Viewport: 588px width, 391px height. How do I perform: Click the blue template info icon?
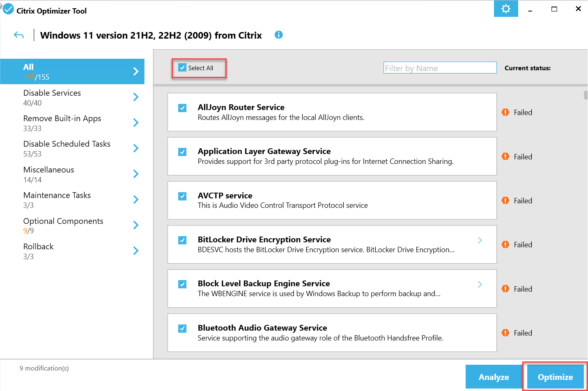click(x=278, y=35)
